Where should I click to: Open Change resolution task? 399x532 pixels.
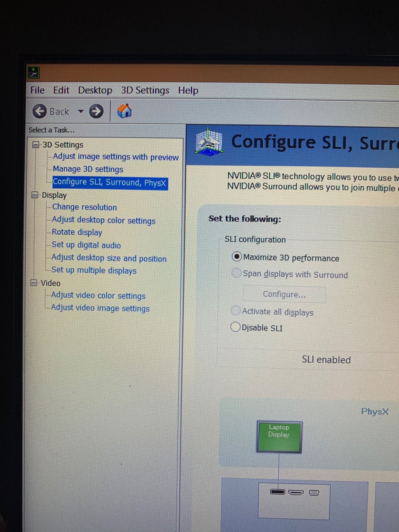point(84,207)
